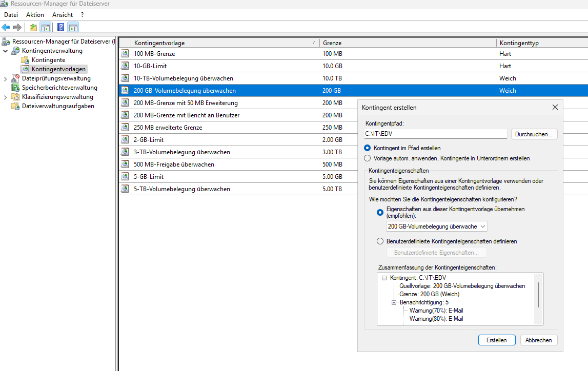Screen dimensions: 588x371
Task: Click the blue back arrow in toolbar
Action: tap(6, 27)
